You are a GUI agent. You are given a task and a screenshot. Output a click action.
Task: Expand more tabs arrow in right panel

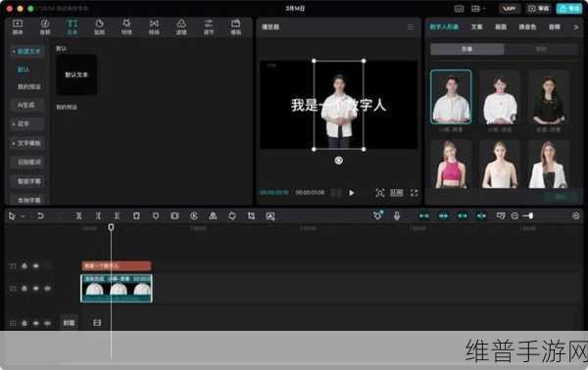click(x=576, y=27)
